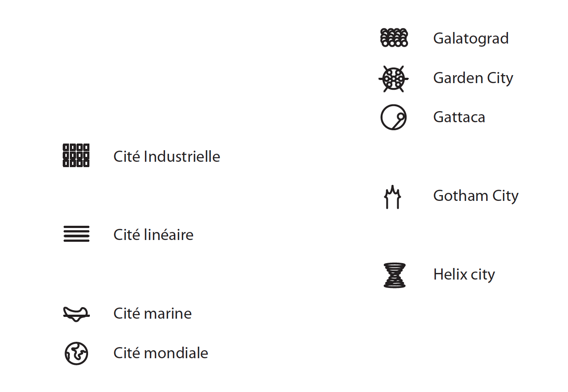Viewport: 568px width, 392px height.
Task: Click the Cité marine text label
Action: tap(153, 313)
